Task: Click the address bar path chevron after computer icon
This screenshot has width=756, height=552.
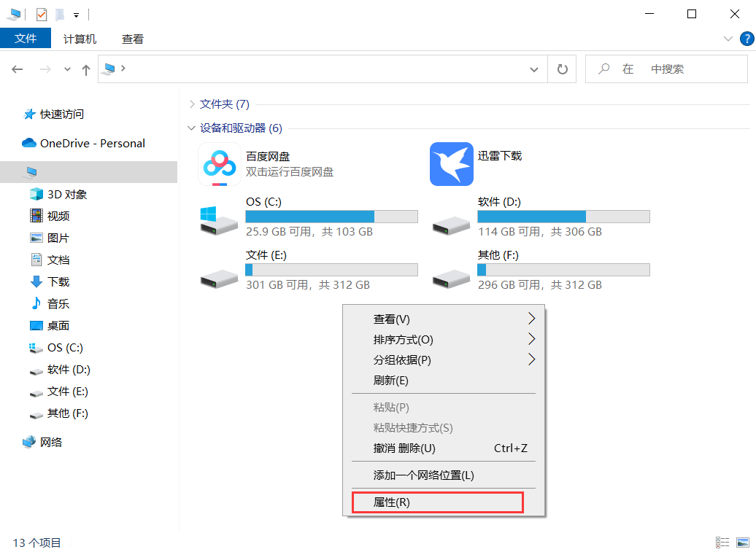Action: pyautogui.click(x=123, y=69)
